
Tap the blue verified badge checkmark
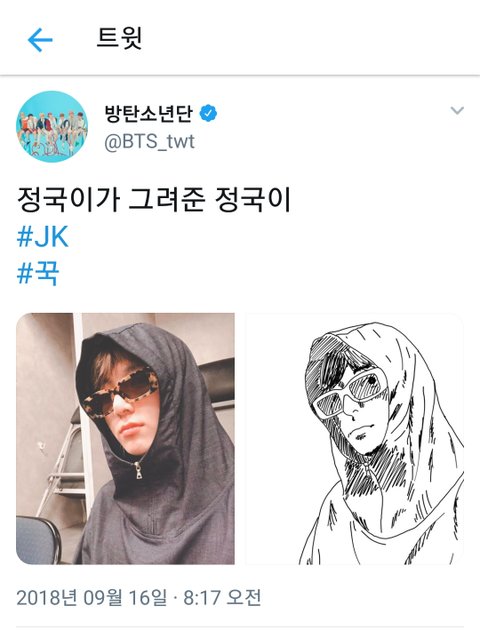coord(208,113)
